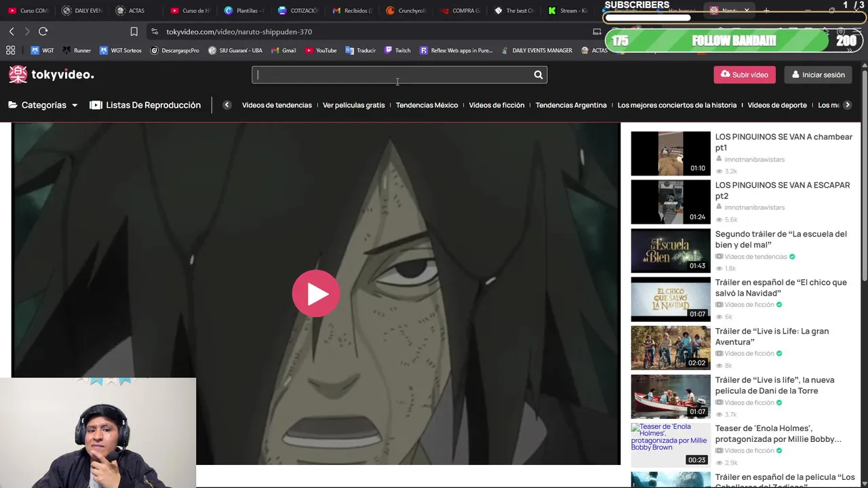Open Live is life Dani de la Torre thumbnail
The height and width of the screenshot is (488, 868).
point(671,396)
